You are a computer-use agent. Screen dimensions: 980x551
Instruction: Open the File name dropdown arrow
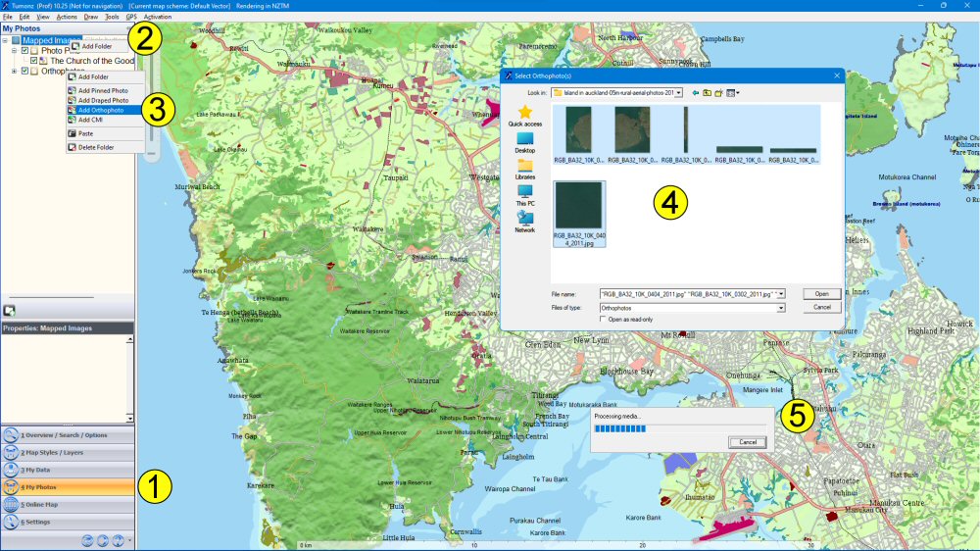[x=781, y=294]
